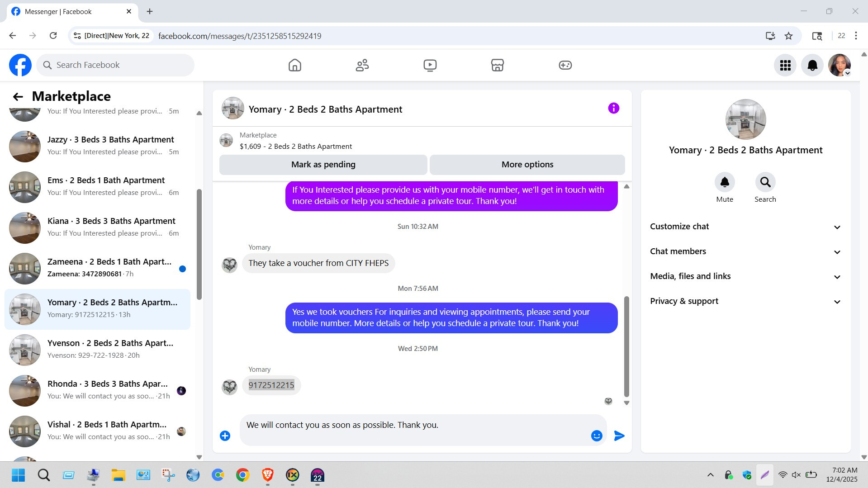The image size is (868, 488).
Task: Open Windows taskbar search
Action: pyautogui.click(x=44, y=475)
